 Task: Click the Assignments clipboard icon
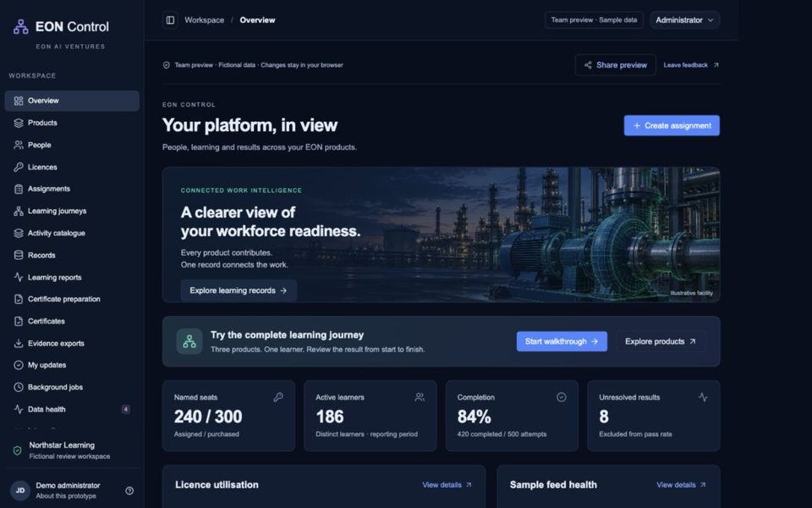19,189
